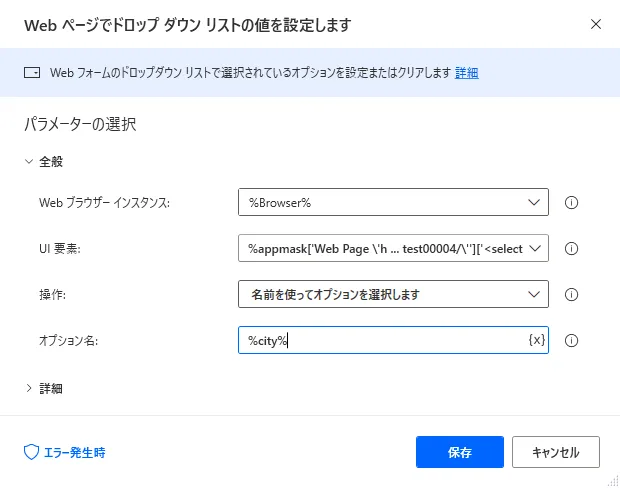This screenshot has height=488, width=620.
Task: Close the dialog with the X button
Action: (596, 23)
